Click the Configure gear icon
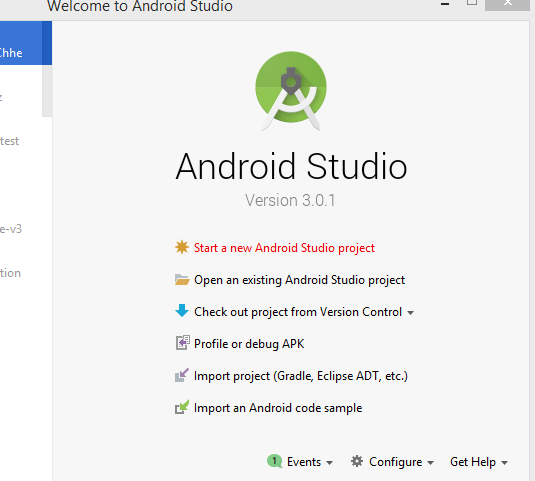535x481 pixels. (357, 461)
